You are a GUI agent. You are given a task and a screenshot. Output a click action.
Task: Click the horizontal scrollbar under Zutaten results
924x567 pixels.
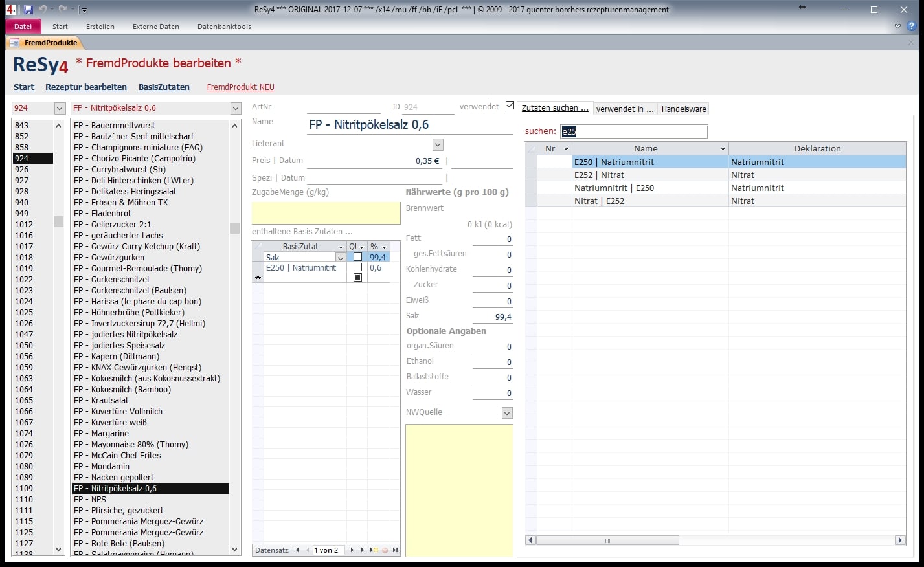(716, 540)
